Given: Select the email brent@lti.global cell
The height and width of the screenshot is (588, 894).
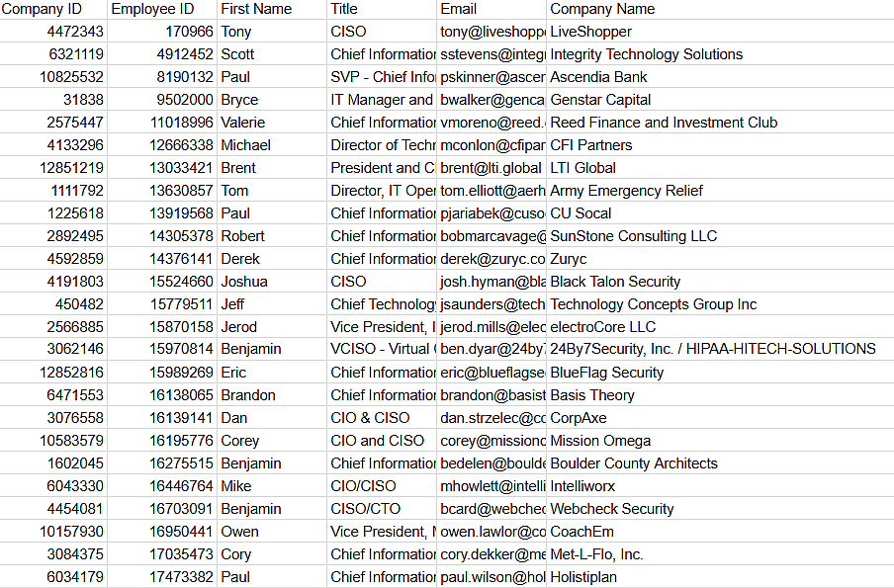Looking at the screenshot, I should (x=491, y=168).
